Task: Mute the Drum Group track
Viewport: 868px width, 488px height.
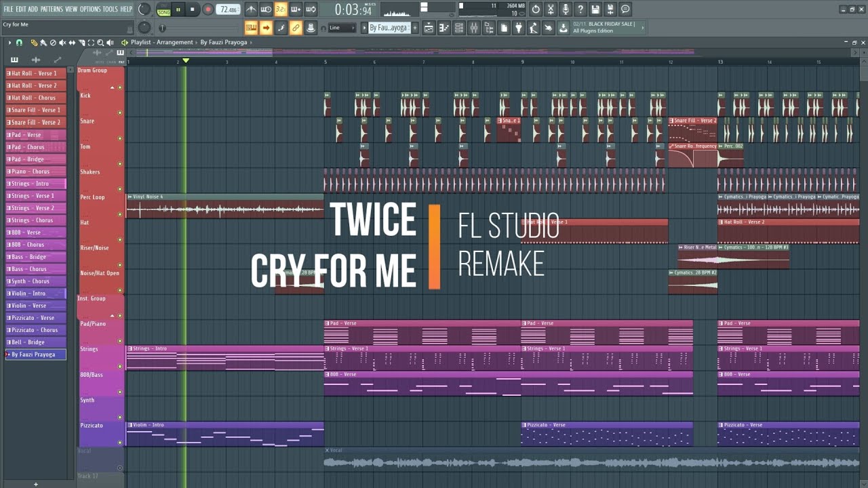Action: click(x=120, y=87)
